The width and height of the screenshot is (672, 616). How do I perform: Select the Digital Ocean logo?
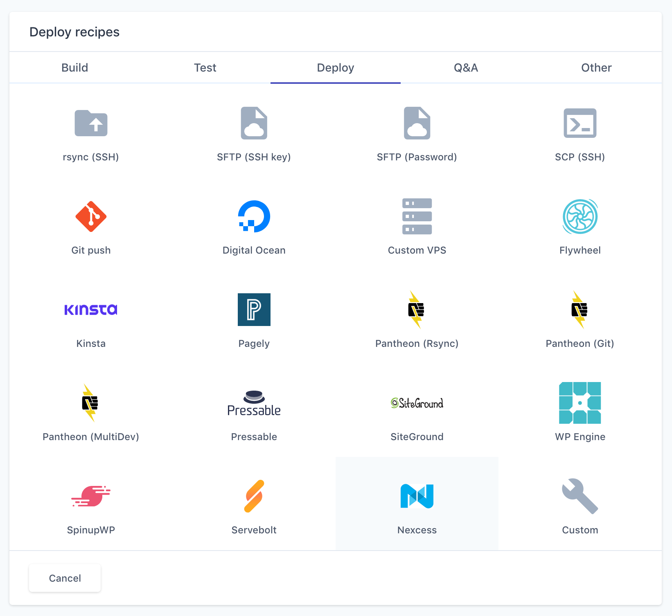click(x=254, y=216)
